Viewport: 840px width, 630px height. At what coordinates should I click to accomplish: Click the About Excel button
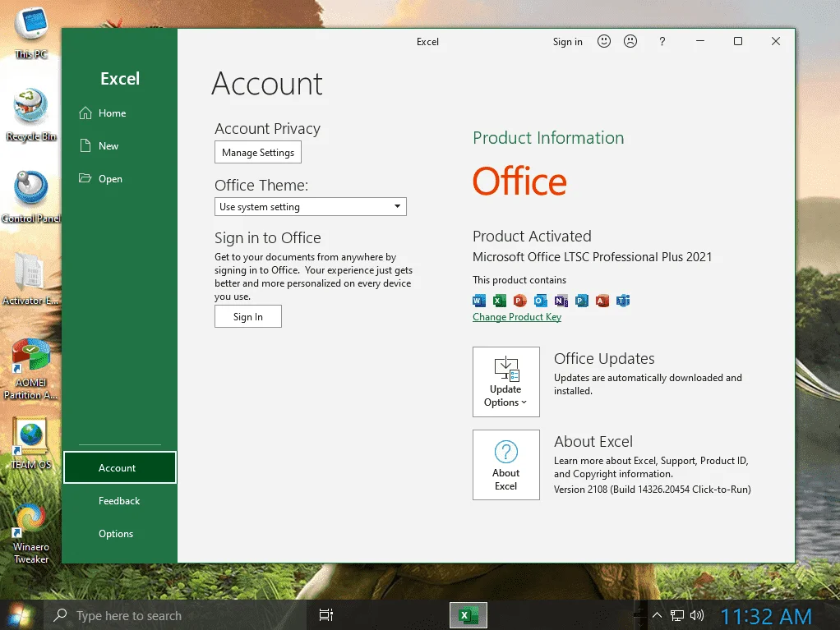pyautogui.click(x=505, y=465)
